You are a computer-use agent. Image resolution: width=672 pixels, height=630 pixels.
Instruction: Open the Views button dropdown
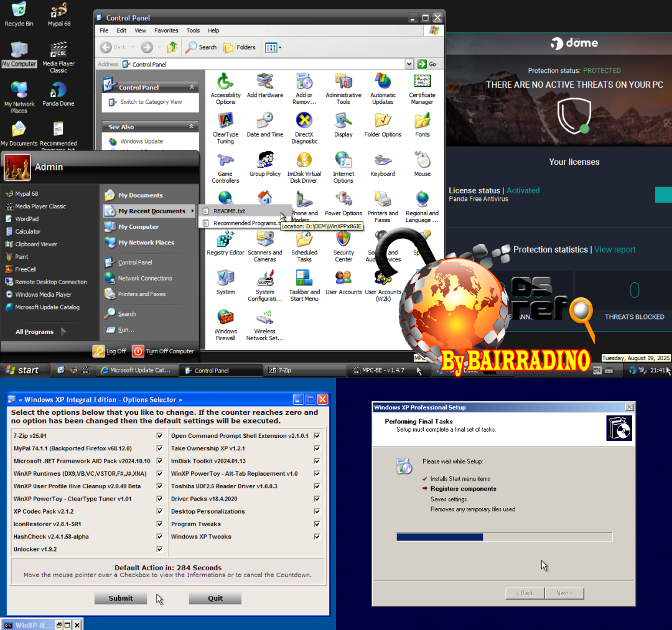tap(280, 47)
